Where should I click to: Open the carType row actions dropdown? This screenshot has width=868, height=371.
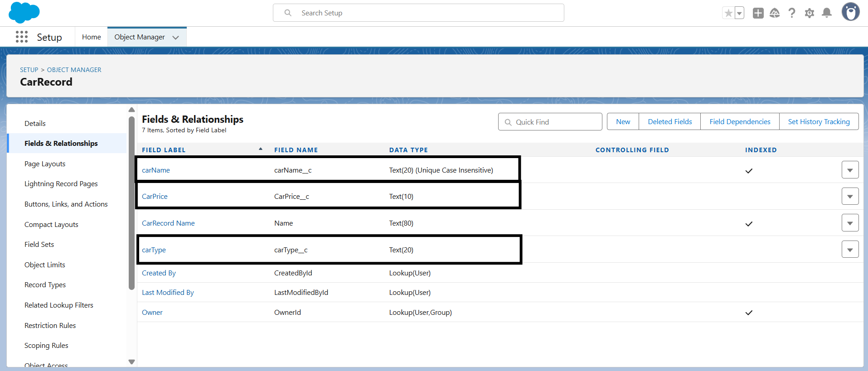pos(850,250)
